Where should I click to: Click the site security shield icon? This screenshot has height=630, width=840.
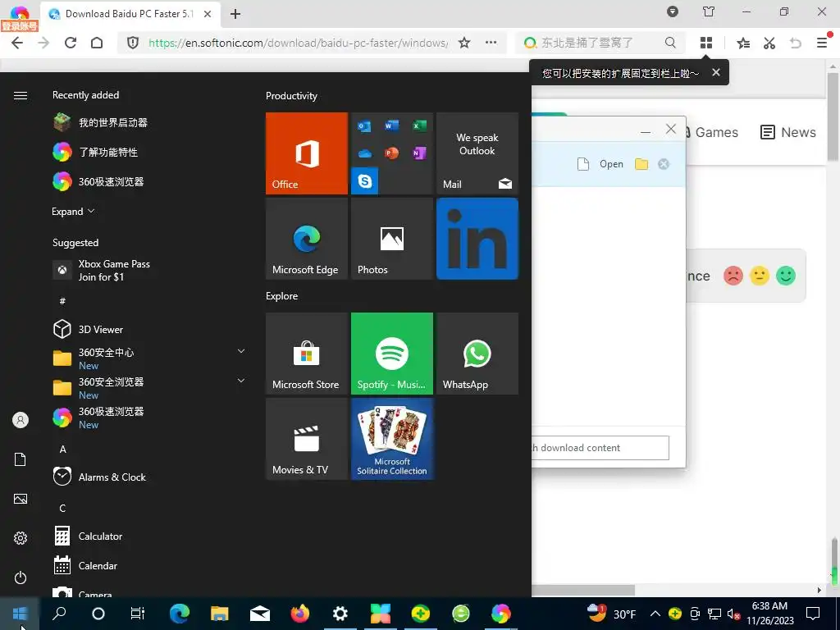(133, 43)
